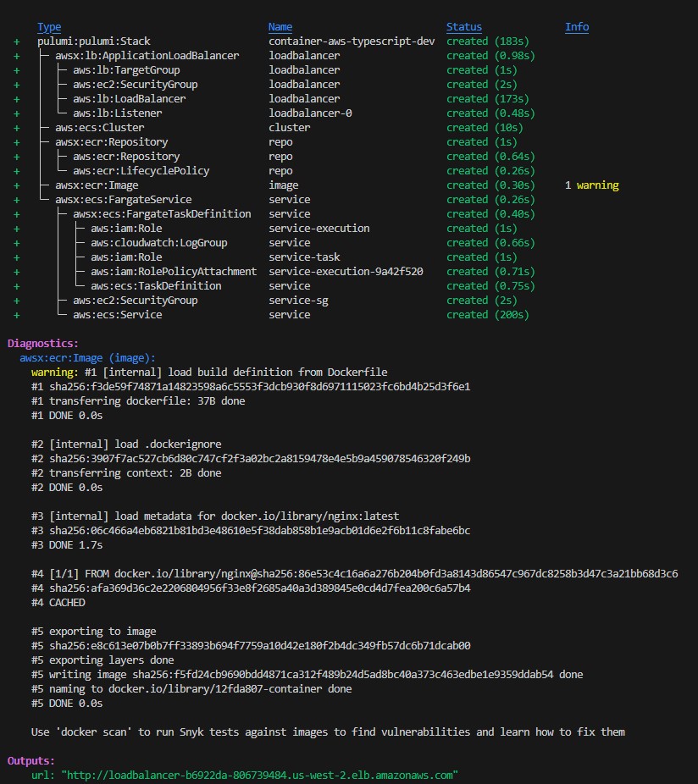The height and width of the screenshot is (784, 698).
Task: Click the "#4 [1/1] FROM docker.io/library/nginx" line
Action: 355,573
